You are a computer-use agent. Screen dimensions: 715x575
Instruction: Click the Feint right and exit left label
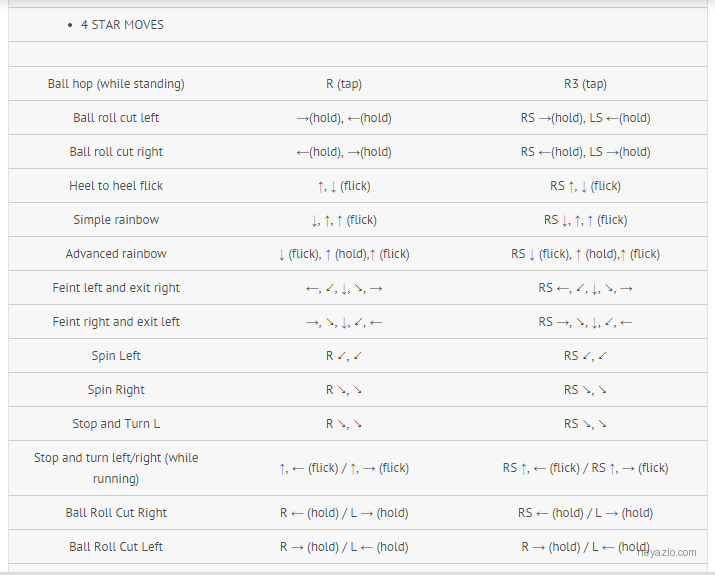point(116,321)
